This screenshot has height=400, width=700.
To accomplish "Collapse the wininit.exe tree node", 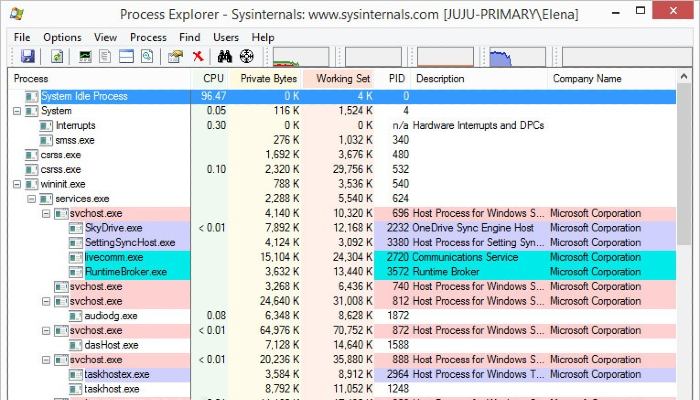I will click(17, 184).
